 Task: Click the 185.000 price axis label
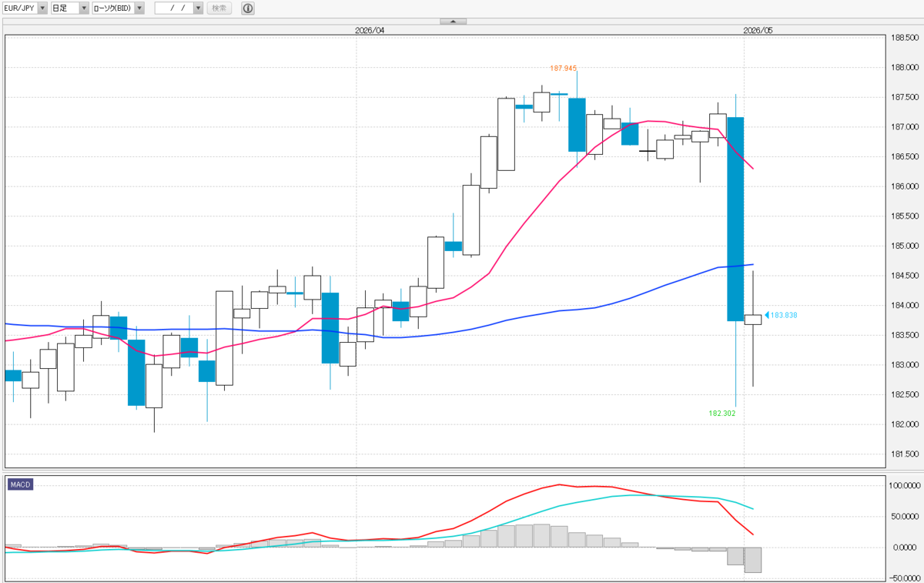tap(904, 246)
